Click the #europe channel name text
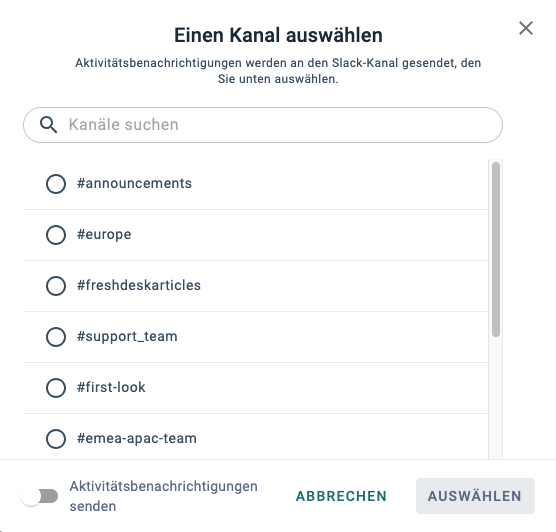 coord(104,234)
